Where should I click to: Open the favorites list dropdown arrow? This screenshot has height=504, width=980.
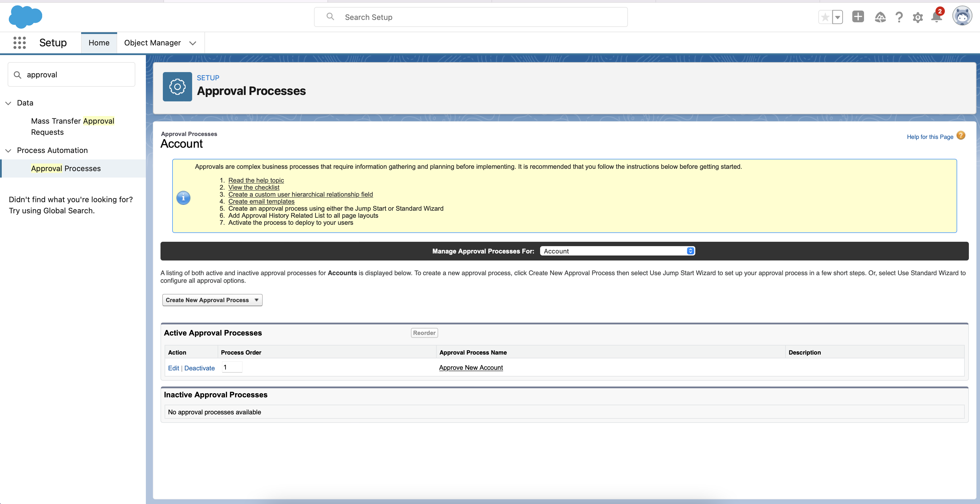point(837,17)
